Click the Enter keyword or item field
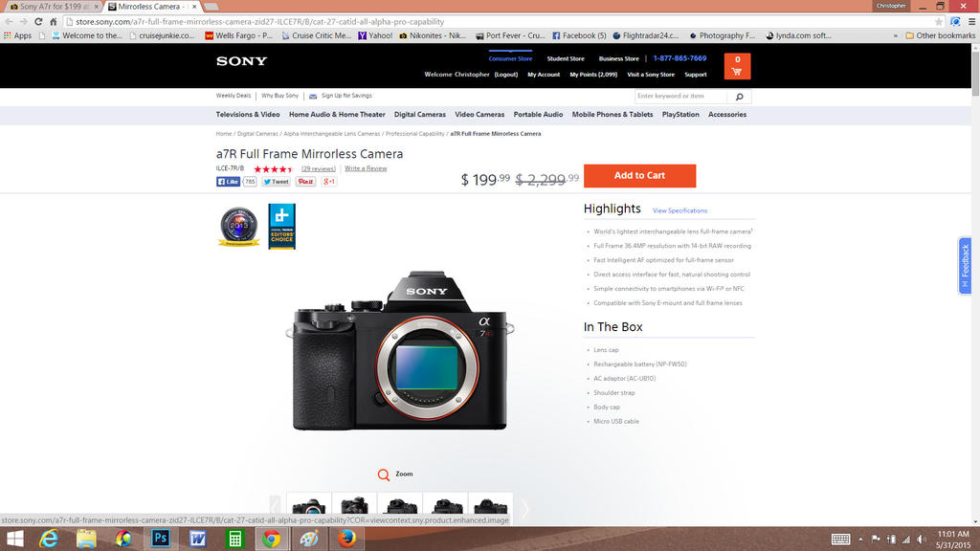The height and width of the screenshot is (551, 980). pos(680,97)
